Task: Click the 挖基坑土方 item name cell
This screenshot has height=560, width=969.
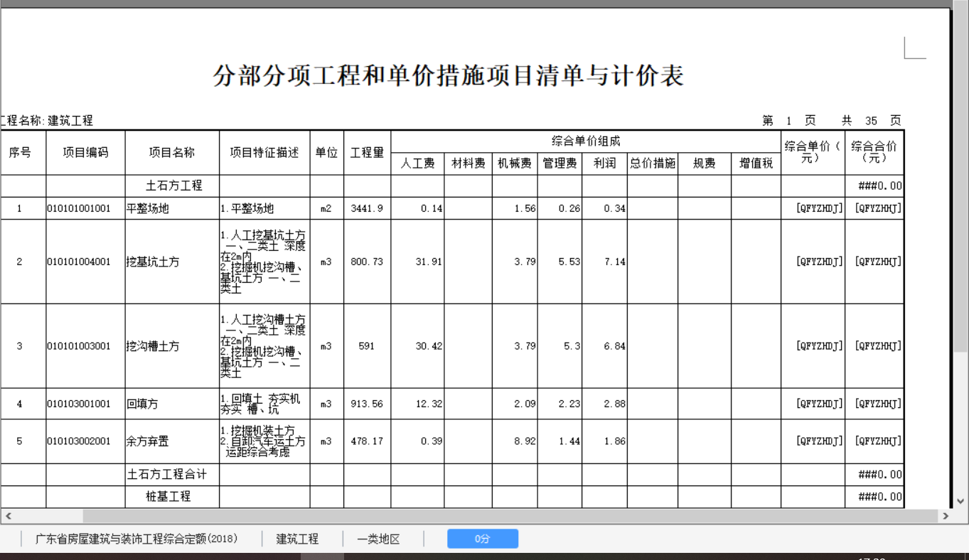Action: (172, 262)
